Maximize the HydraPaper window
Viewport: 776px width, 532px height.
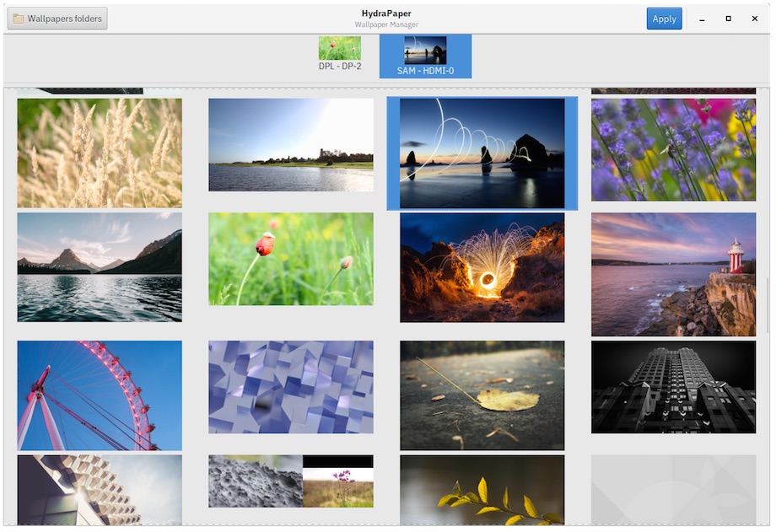pyautogui.click(x=728, y=19)
